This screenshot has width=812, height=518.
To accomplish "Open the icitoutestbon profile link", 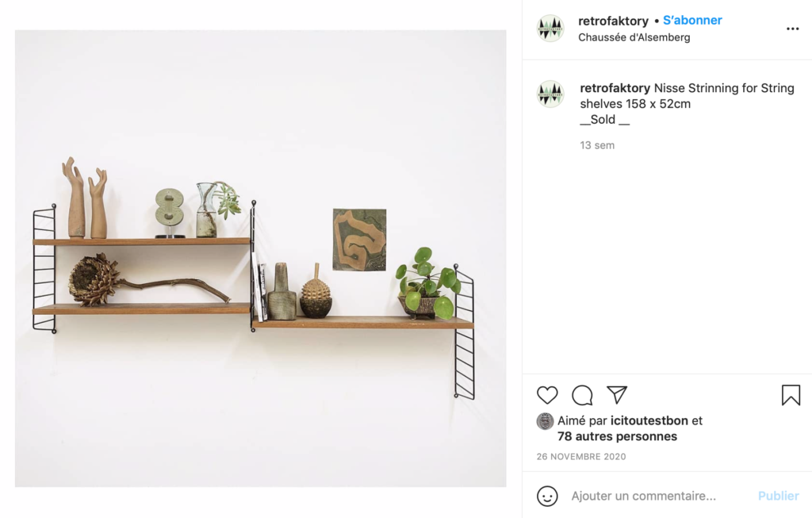I will [649, 420].
